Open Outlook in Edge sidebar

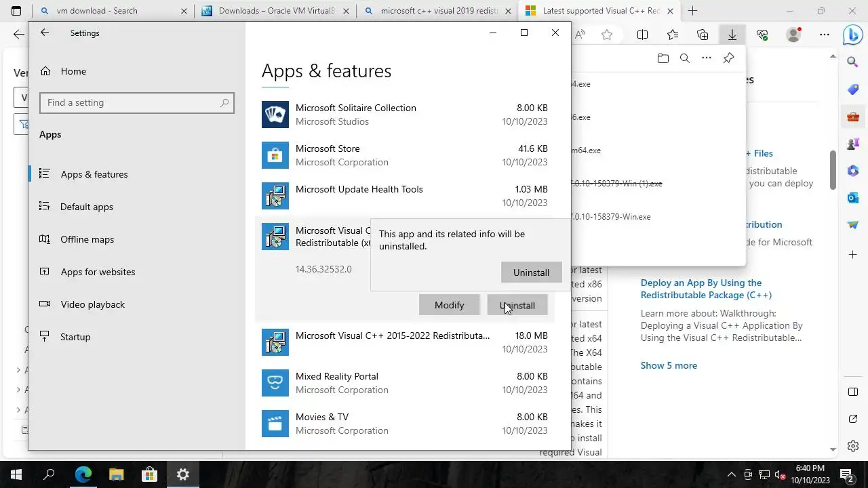point(853,198)
